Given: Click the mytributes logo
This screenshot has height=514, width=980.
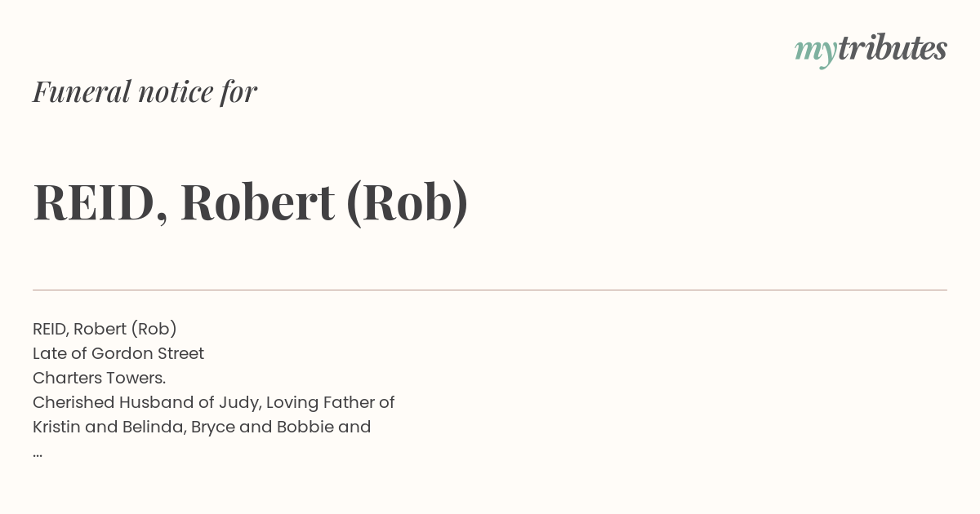Looking at the screenshot, I should (871, 50).
